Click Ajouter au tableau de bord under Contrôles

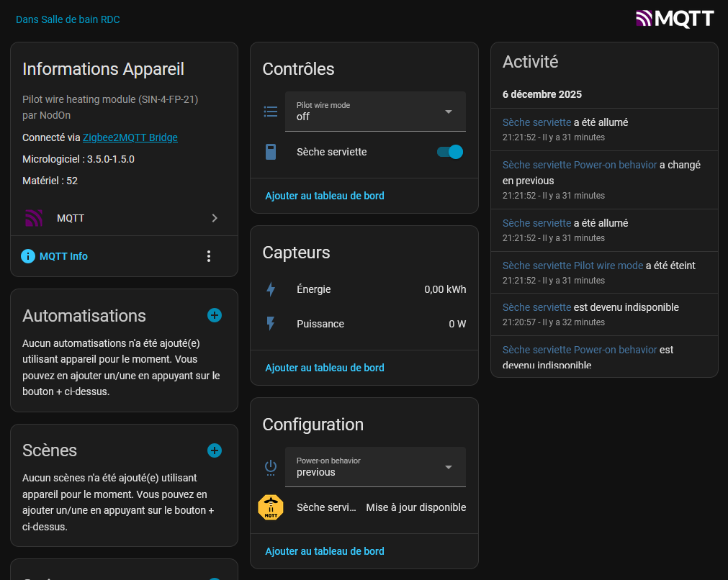click(x=324, y=196)
